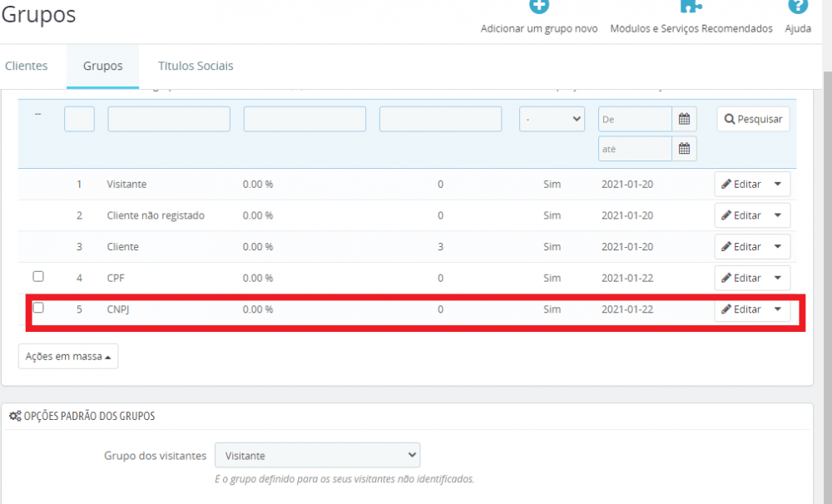
Task: Click the Cliente não registado name cell
Action: 156,215
